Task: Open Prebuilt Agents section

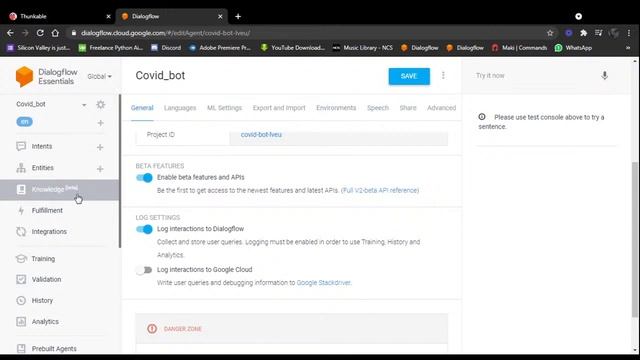Action: (x=54, y=349)
